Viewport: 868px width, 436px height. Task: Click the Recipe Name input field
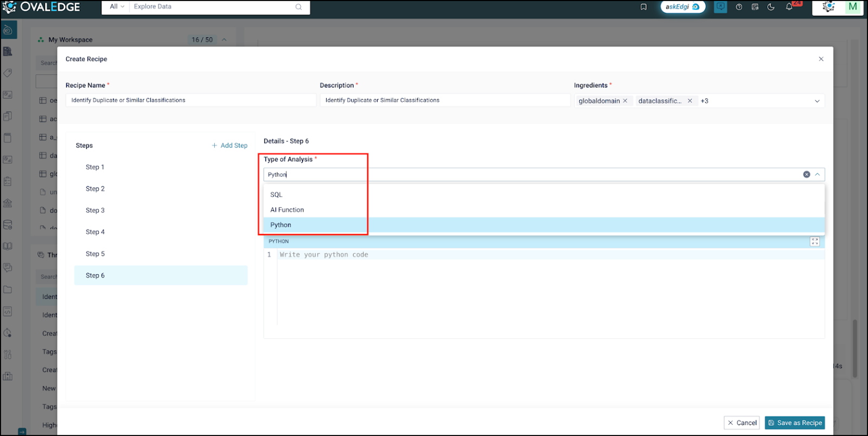(190, 100)
